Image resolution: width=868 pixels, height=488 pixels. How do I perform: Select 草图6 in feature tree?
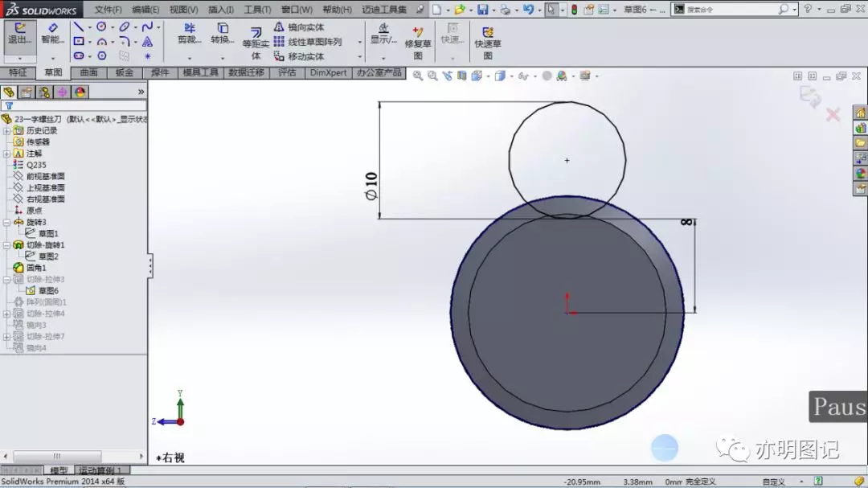(48, 291)
